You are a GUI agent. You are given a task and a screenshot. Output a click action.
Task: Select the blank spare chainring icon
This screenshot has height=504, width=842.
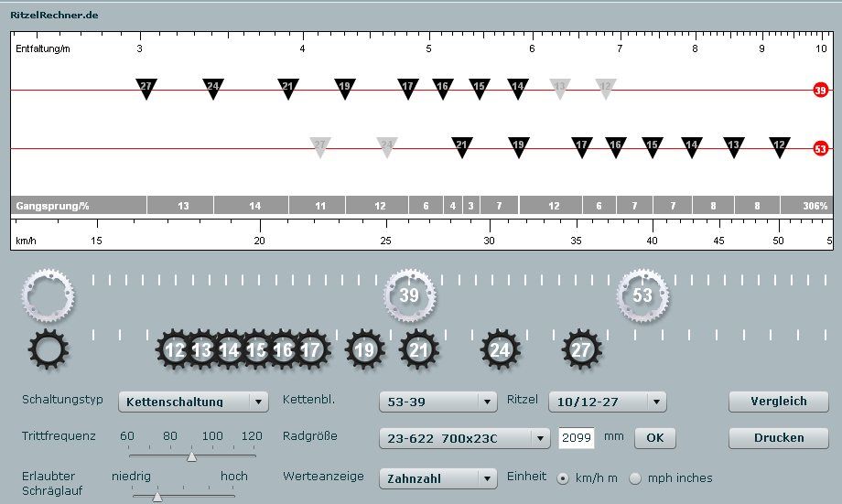[x=49, y=295]
